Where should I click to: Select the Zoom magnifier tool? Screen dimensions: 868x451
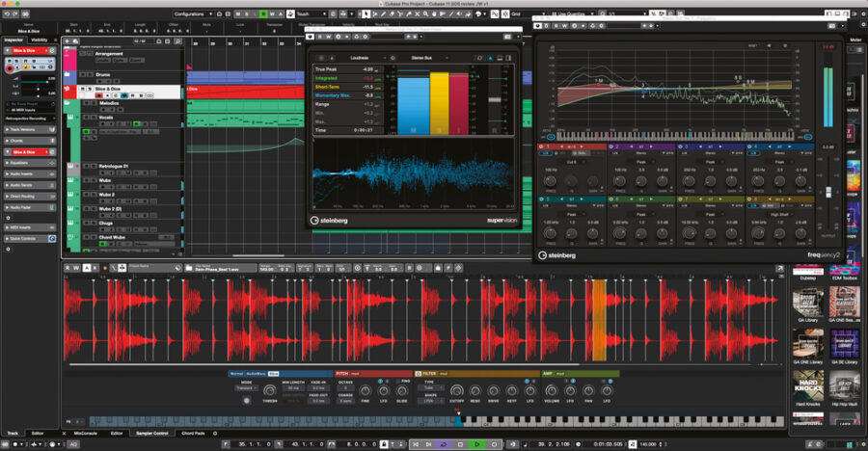425,13
